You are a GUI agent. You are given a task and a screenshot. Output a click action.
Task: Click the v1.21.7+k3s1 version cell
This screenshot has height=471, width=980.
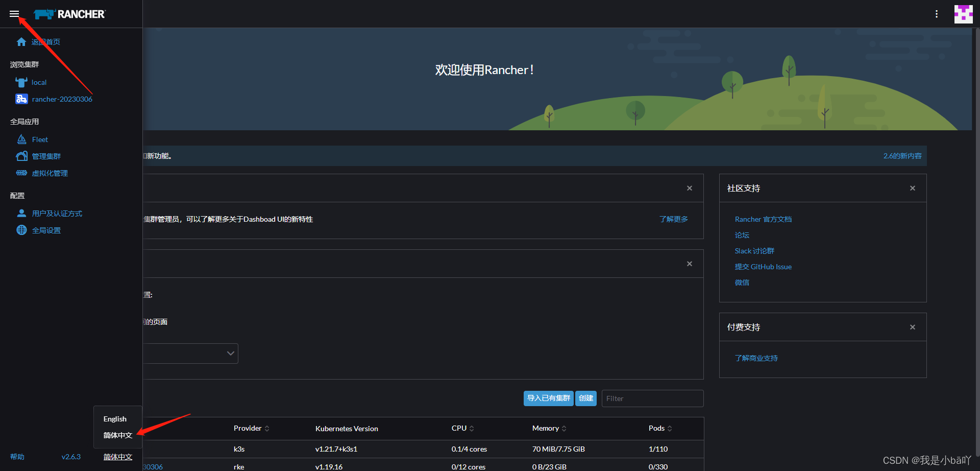tap(336, 449)
